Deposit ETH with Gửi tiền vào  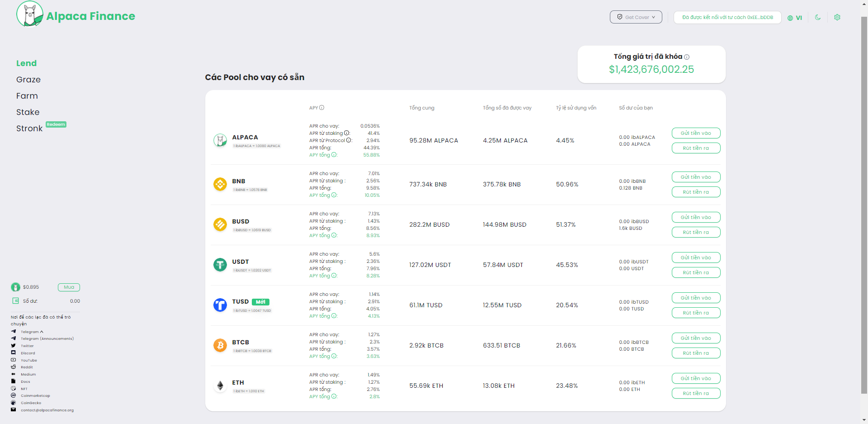click(x=696, y=378)
